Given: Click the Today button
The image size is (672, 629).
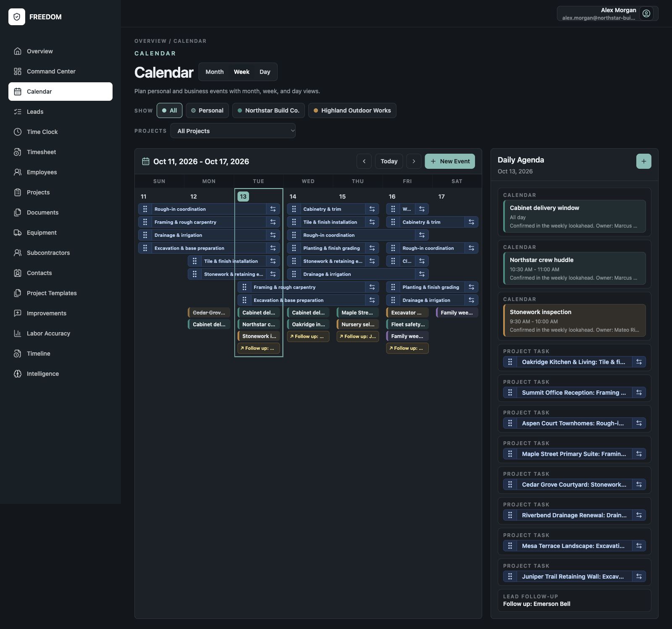Looking at the screenshot, I should (389, 161).
